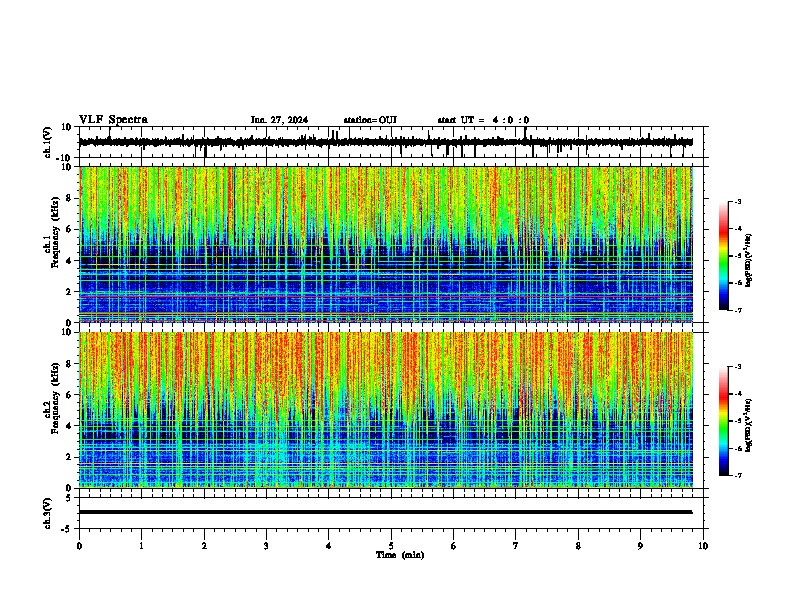The image size is (792, 612).
Task: Click the '-7' label on ch.2 color scale
Action: (x=738, y=475)
